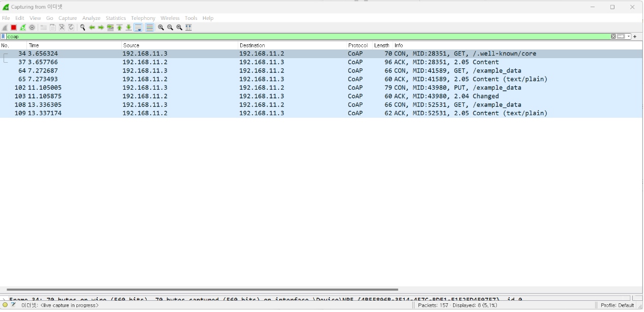Toggle packet colorization rules
The height and width of the screenshot is (312, 644).
click(149, 28)
